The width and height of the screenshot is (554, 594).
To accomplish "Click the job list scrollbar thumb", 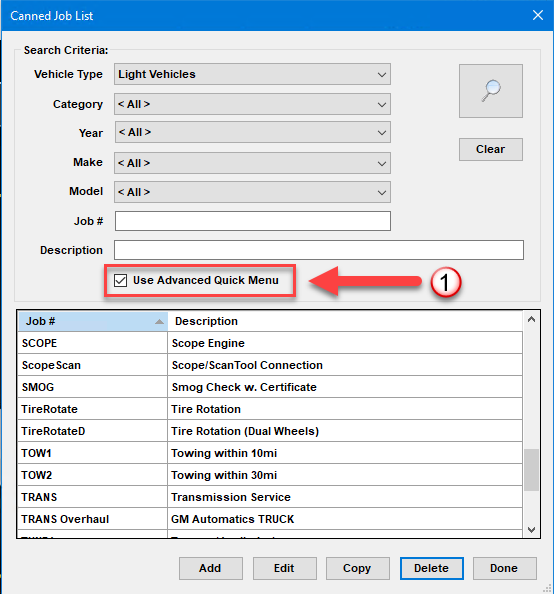I will point(531,470).
